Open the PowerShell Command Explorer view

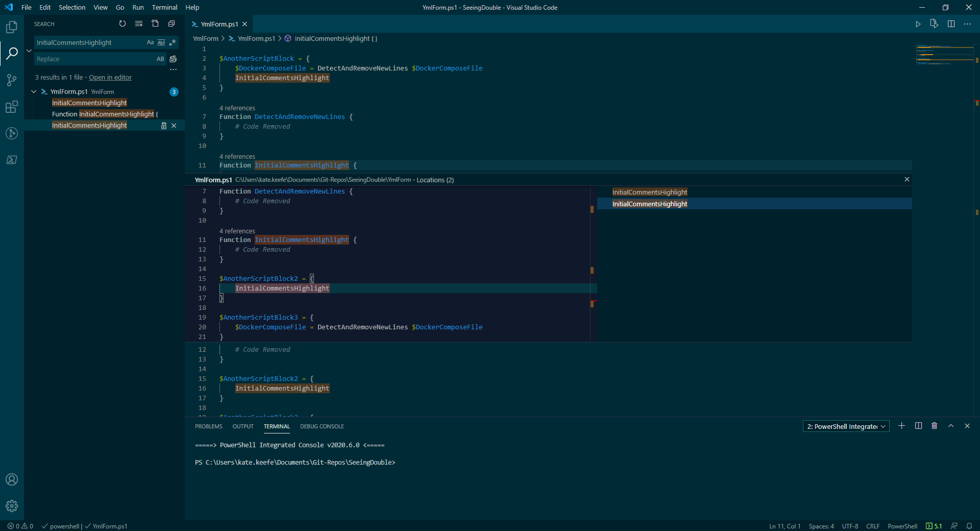tap(12, 160)
